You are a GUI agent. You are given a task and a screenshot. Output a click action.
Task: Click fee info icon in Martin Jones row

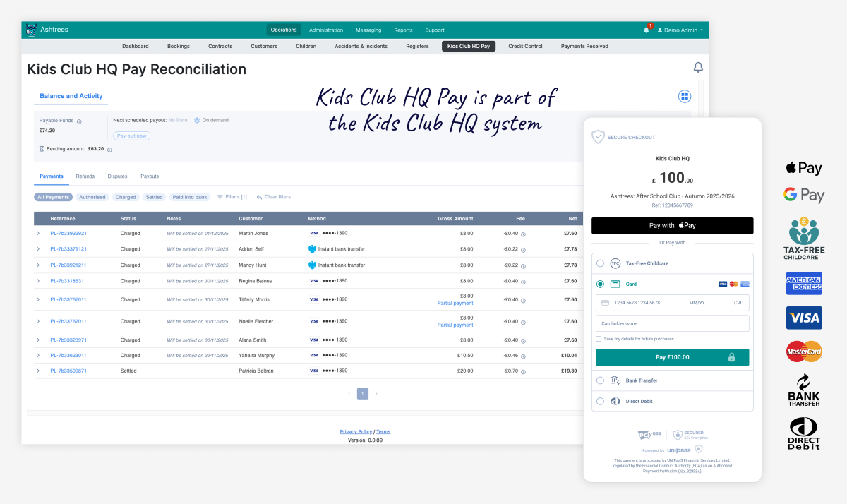[x=523, y=234]
